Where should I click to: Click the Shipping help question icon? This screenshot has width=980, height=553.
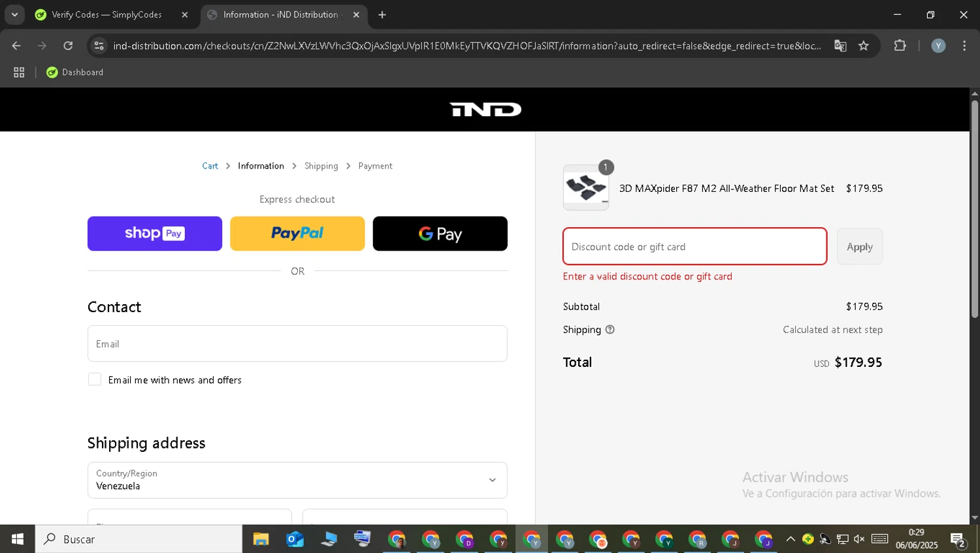pos(610,330)
